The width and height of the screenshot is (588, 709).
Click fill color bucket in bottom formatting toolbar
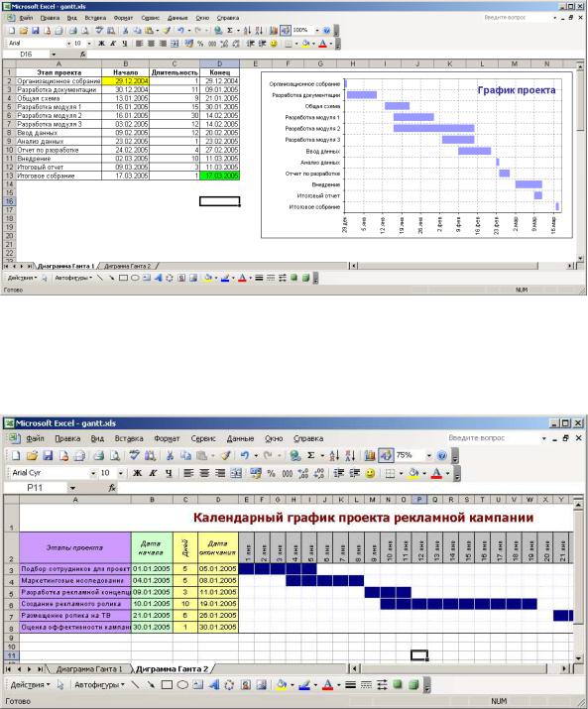point(413,473)
